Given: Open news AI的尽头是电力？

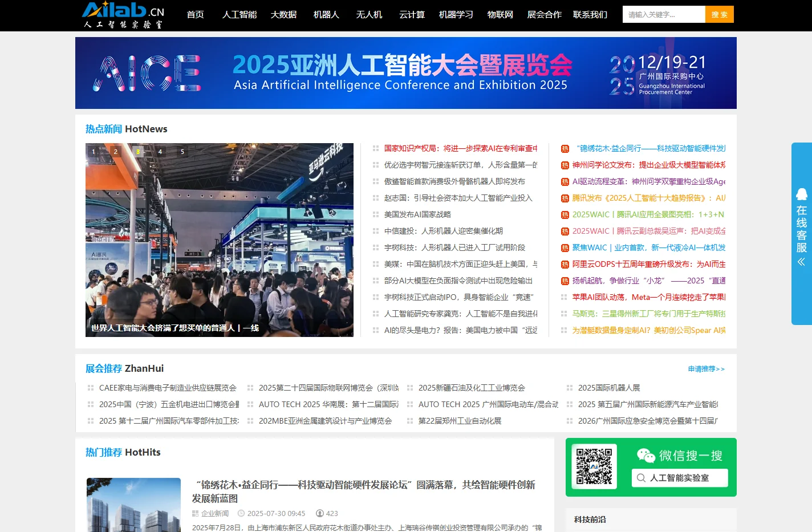Looking at the screenshot, I should coord(461,330).
